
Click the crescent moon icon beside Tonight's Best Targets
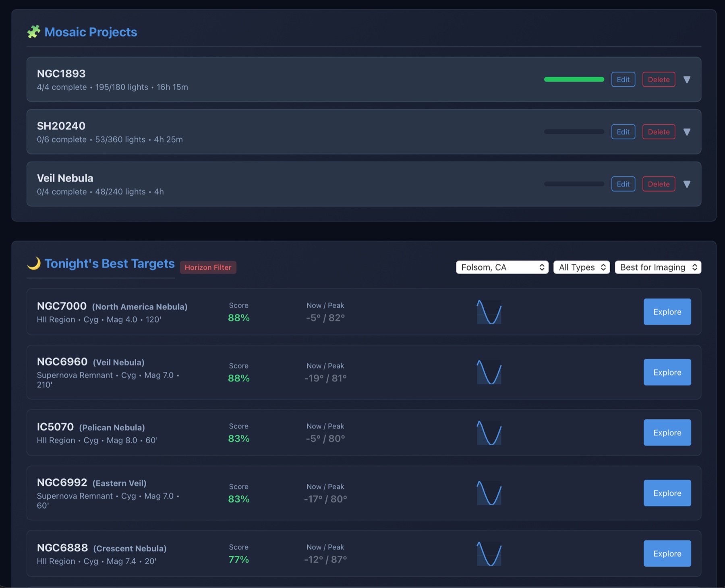(x=34, y=263)
